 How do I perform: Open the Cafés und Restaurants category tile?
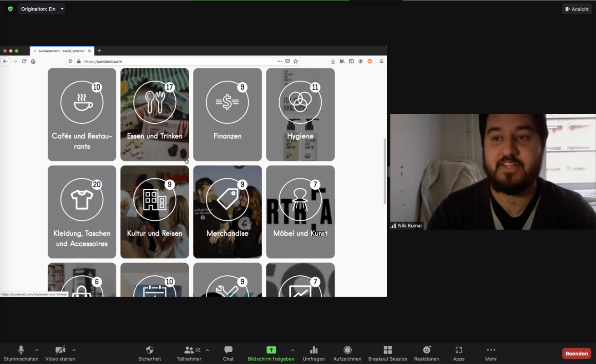tap(82, 115)
